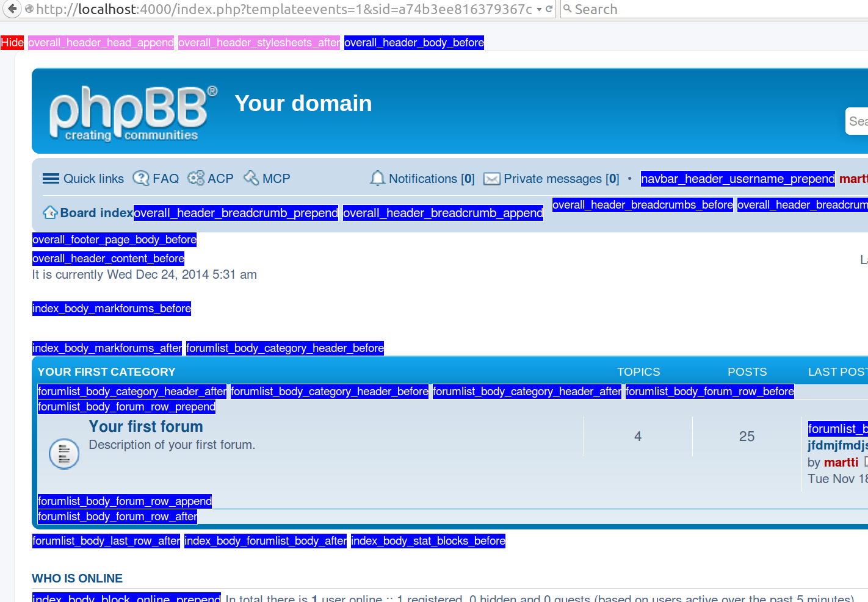This screenshot has height=602, width=868.
Task: Click the forum read status icon
Action: [64, 454]
